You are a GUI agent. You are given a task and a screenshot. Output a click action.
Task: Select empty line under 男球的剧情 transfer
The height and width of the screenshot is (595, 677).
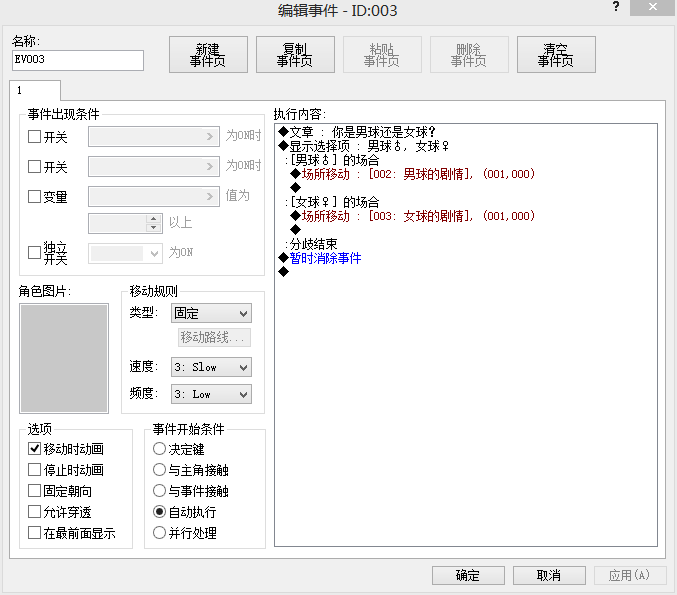(x=295, y=187)
